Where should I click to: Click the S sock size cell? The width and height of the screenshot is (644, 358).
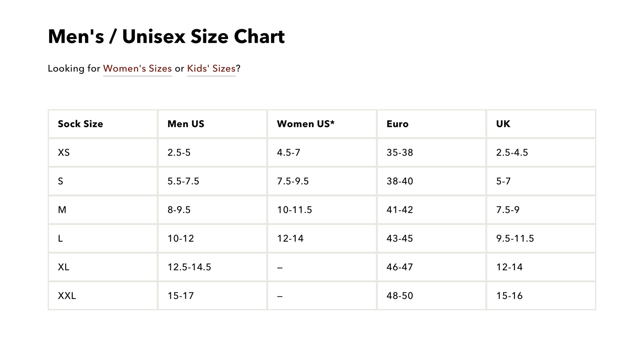point(61,181)
